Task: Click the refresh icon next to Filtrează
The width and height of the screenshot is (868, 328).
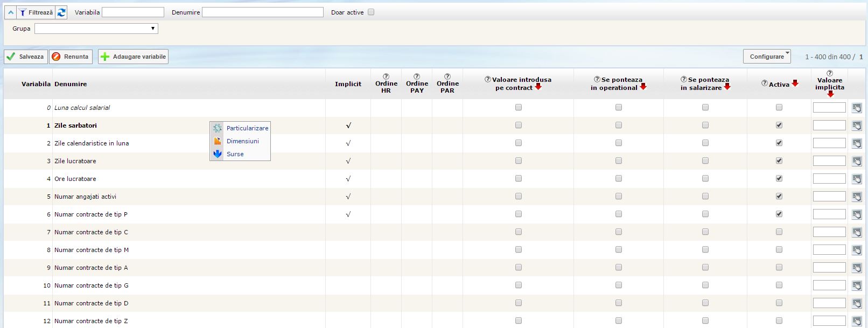Action: pyautogui.click(x=61, y=12)
